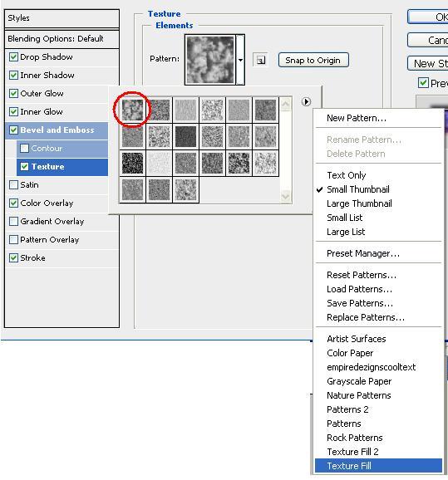Viewport: 448px width, 480px height.
Task: Select fifth pattern in third row
Action: click(x=239, y=163)
